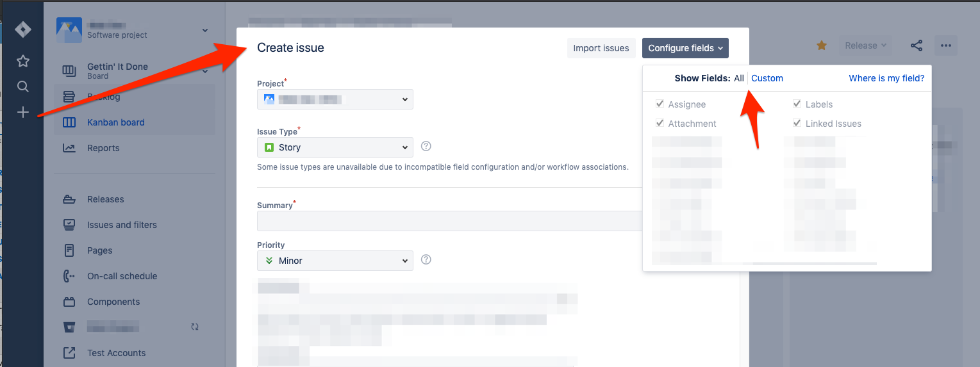Click the Import issues button

601,48
